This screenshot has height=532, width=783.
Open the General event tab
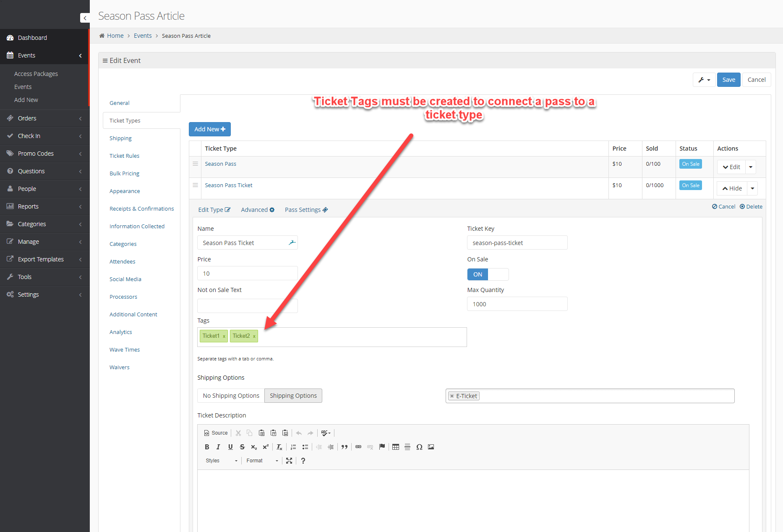[120, 103]
